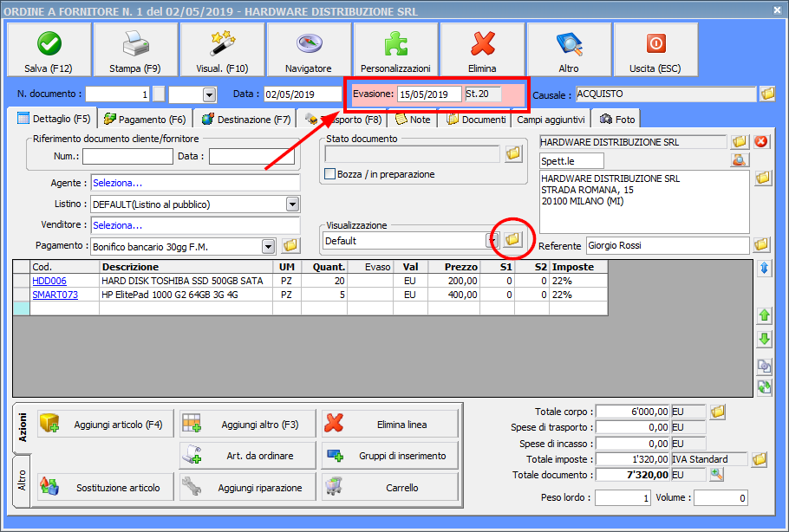Switch to Pagamento (F6) tab
Image resolution: width=789 pixels, height=532 pixels.
[x=144, y=120]
